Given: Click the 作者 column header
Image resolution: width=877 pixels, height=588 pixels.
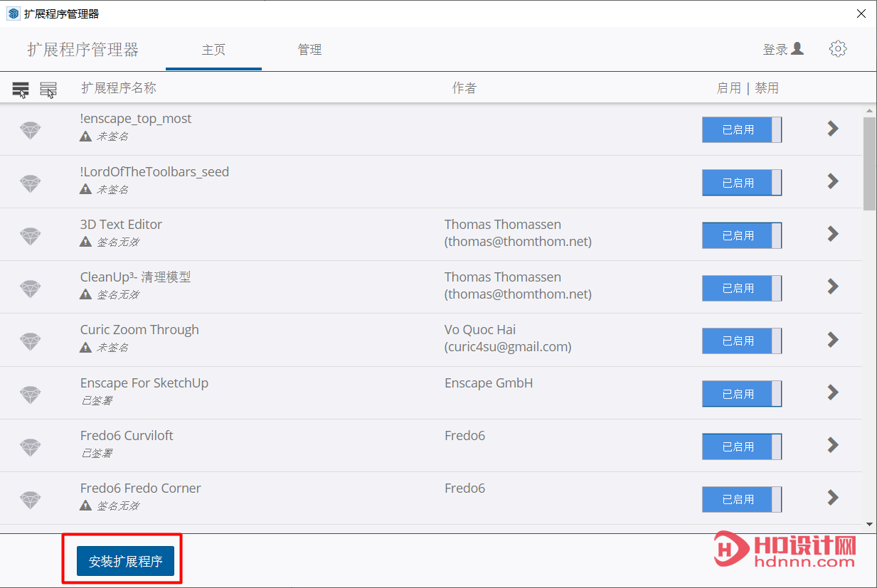Looking at the screenshot, I should [464, 88].
